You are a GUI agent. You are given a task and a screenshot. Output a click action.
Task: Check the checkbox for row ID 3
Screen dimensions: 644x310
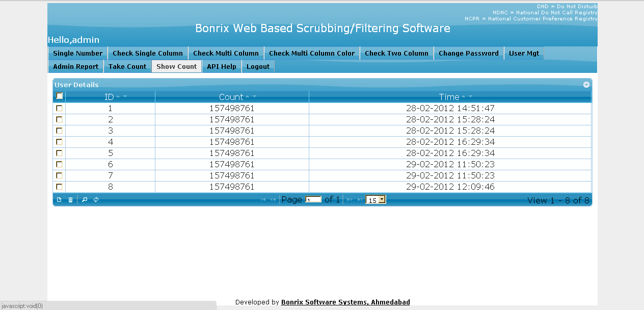tap(60, 131)
